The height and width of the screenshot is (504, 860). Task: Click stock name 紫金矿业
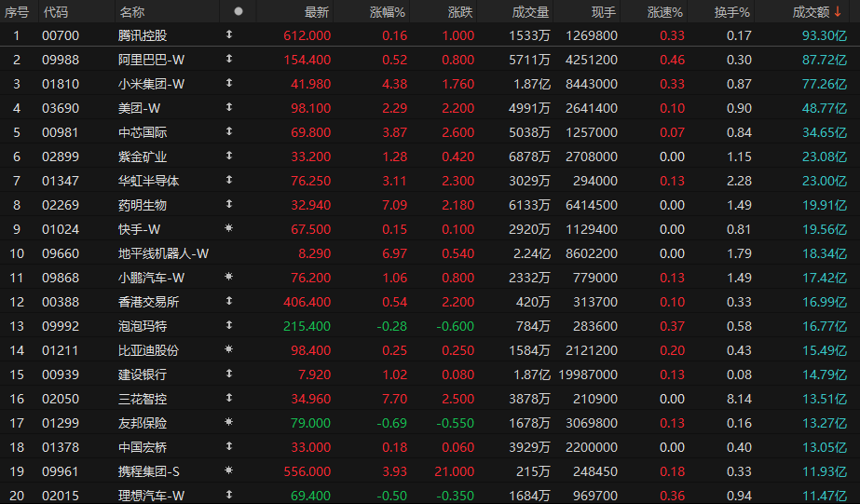point(143,157)
